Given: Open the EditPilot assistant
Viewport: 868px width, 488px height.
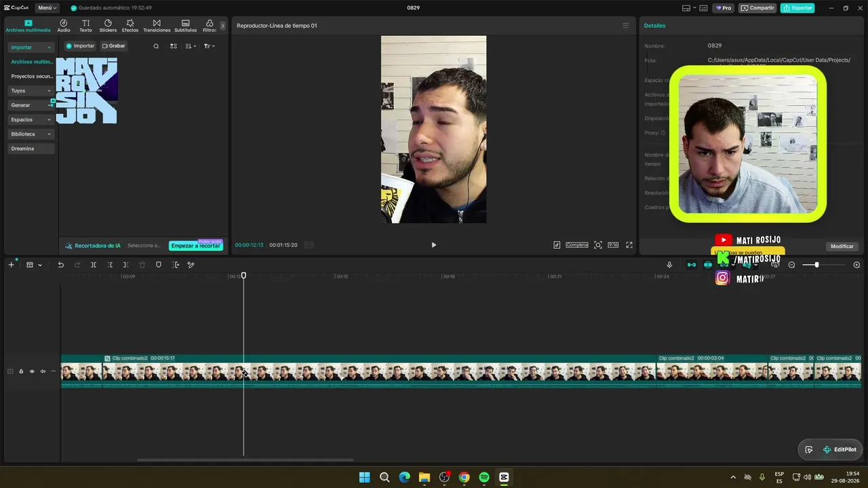Looking at the screenshot, I should click(840, 449).
